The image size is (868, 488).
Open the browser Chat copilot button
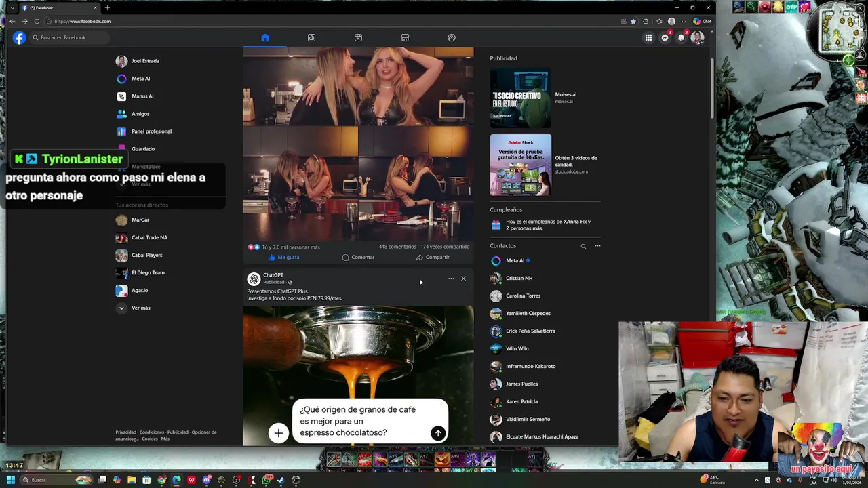[702, 22]
